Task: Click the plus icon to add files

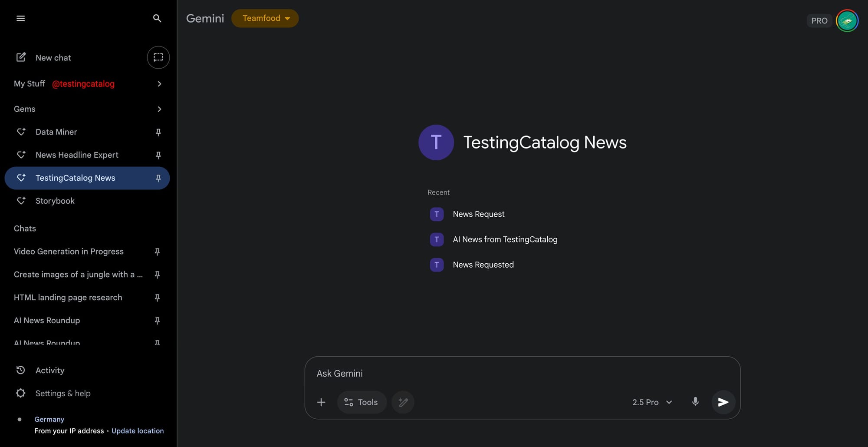Action: [321, 402]
